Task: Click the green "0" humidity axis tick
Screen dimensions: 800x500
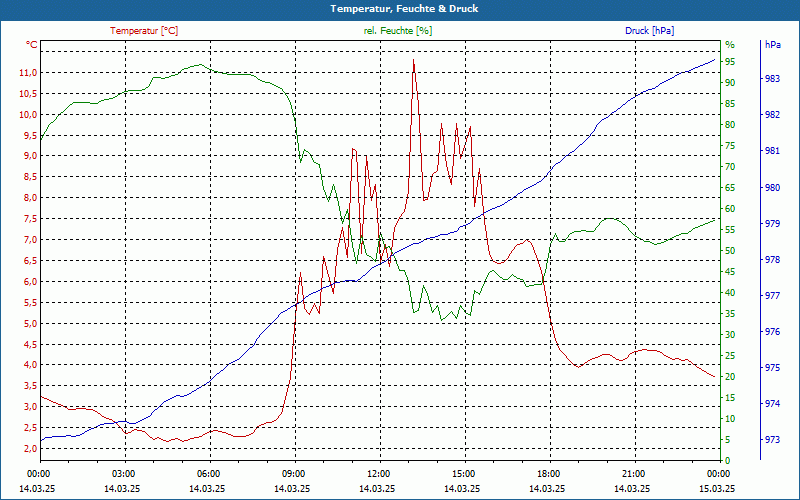Action: point(728,461)
